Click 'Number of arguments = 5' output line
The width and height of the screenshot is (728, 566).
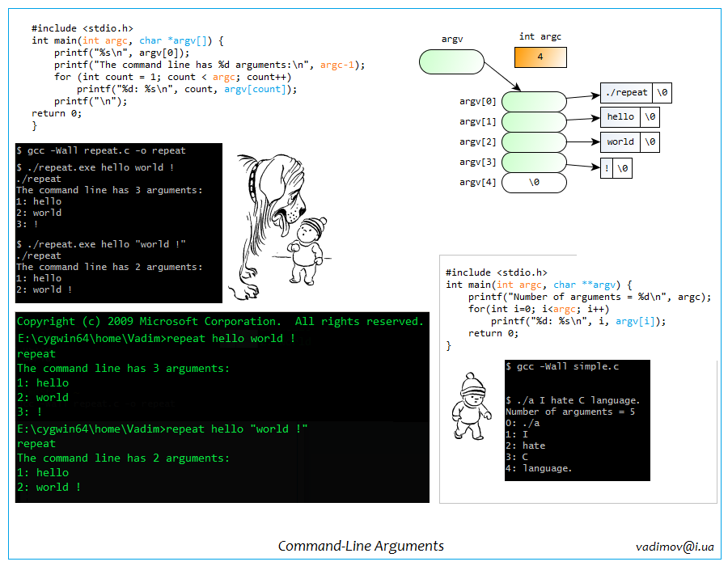570,412
